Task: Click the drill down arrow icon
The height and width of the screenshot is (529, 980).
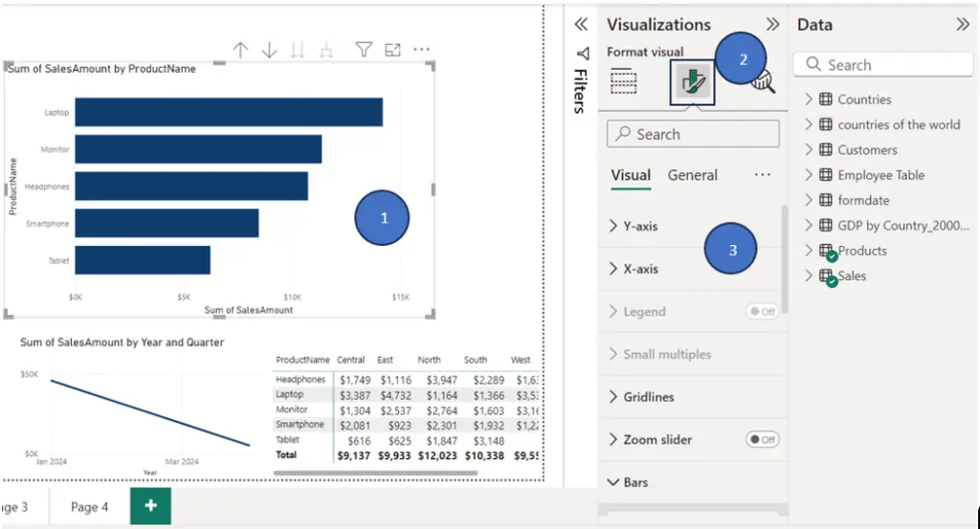Action: point(269,50)
